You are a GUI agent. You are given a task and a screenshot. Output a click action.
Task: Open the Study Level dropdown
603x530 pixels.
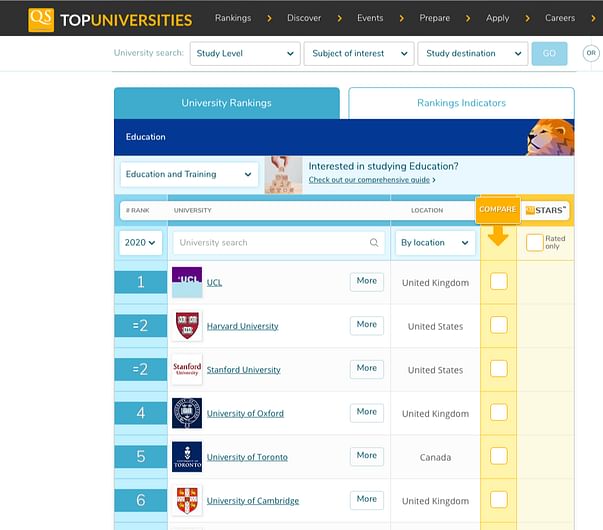click(245, 53)
